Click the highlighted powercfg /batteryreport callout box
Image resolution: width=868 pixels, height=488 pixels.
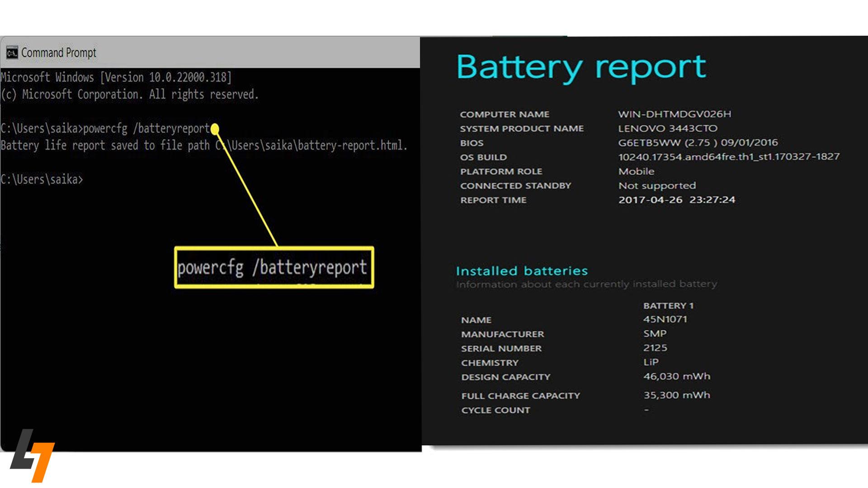click(274, 267)
